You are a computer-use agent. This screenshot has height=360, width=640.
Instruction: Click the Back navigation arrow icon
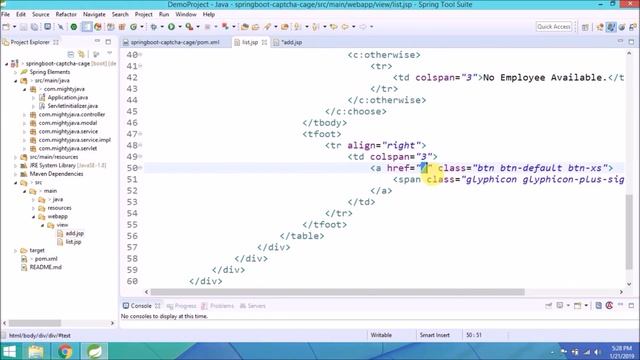tap(345, 27)
